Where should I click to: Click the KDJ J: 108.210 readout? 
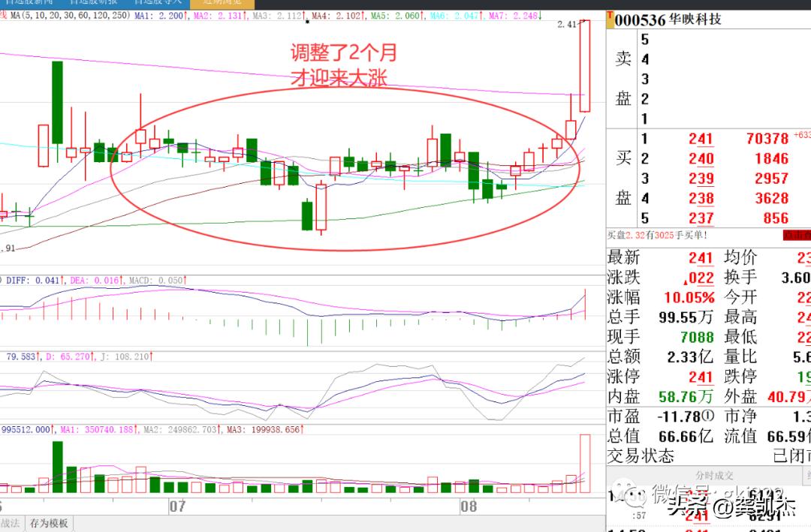[x=125, y=356]
